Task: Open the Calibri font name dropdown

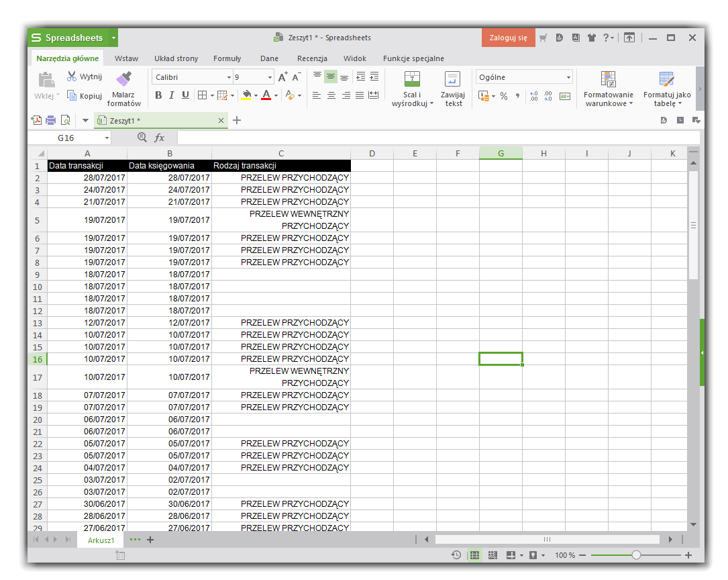Action: tap(229, 78)
